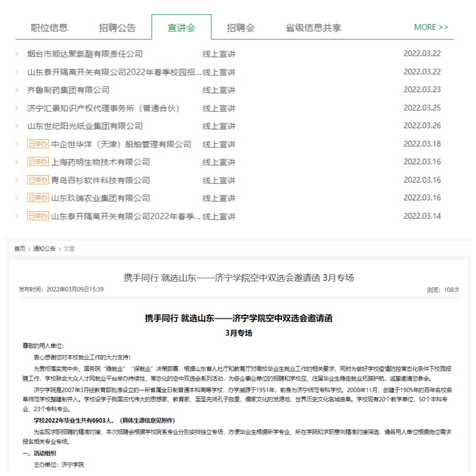Click 一、活动组织 section heading
The width and height of the screenshot is (476, 476).
(x=39, y=453)
